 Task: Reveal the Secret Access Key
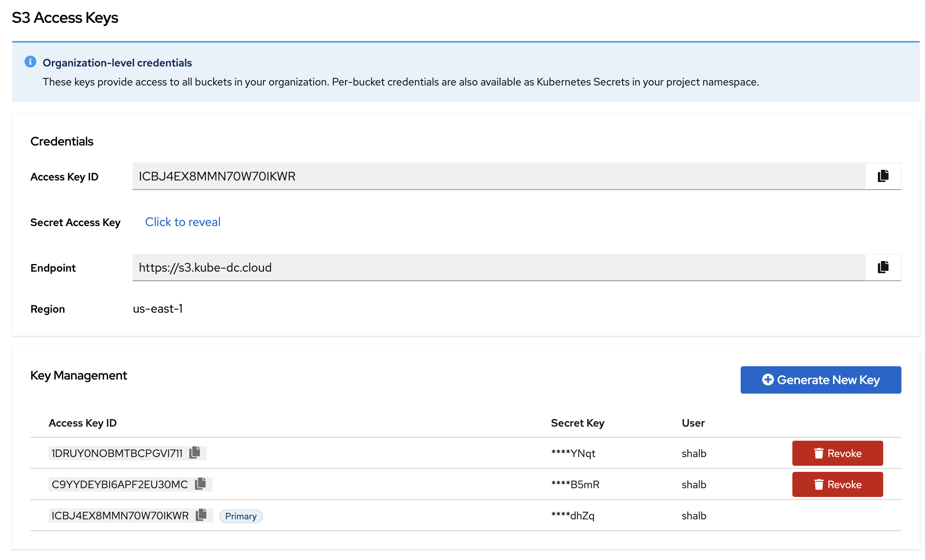point(182,222)
